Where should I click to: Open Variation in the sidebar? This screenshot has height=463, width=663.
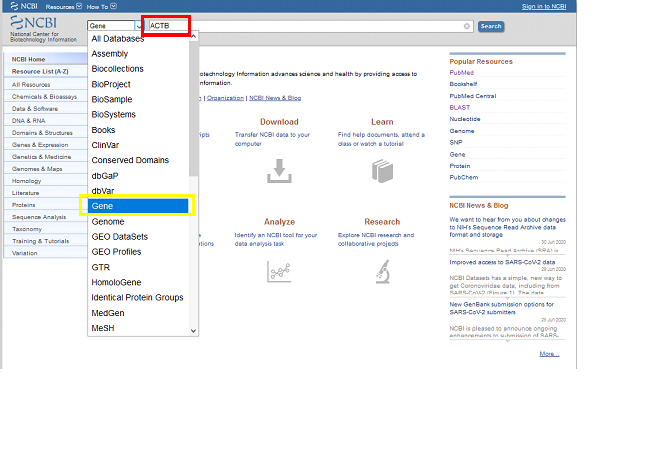[x=45, y=253]
